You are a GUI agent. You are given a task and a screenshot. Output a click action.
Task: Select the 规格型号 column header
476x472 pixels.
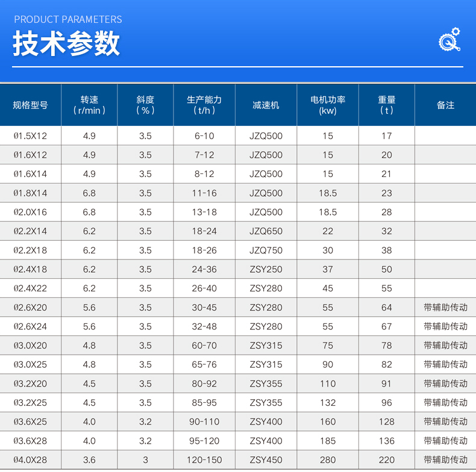[30, 105]
